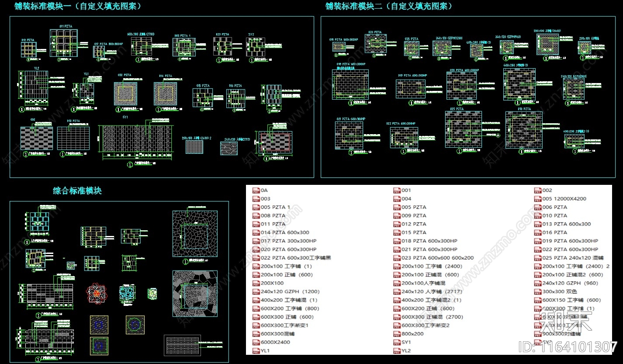The width and height of the screenshot is (623, 364).
Task: Click the icon beside 006 PZTA
Action: click(537, 207)
